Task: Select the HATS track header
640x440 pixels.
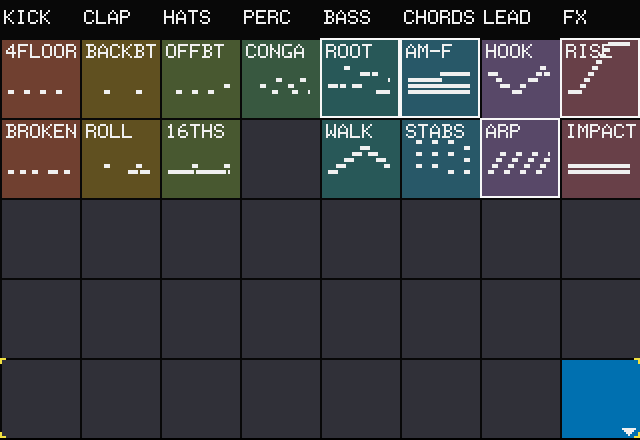Action: tap(187, 18)
